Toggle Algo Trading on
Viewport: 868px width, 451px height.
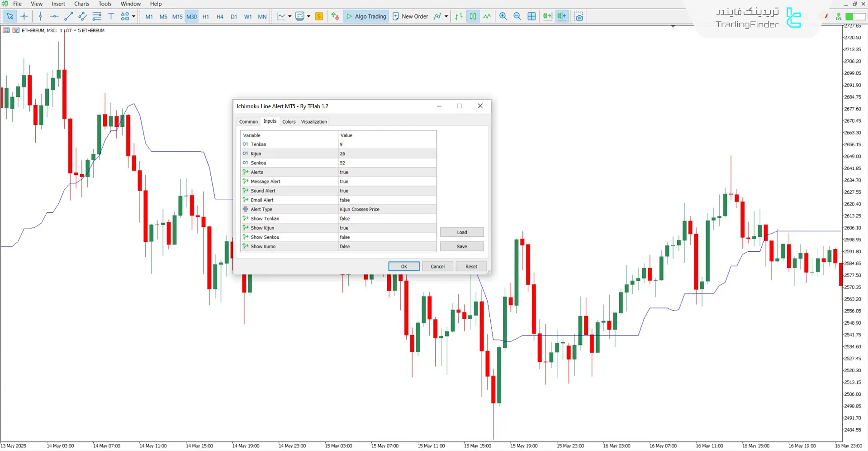[x=365, y=16]
